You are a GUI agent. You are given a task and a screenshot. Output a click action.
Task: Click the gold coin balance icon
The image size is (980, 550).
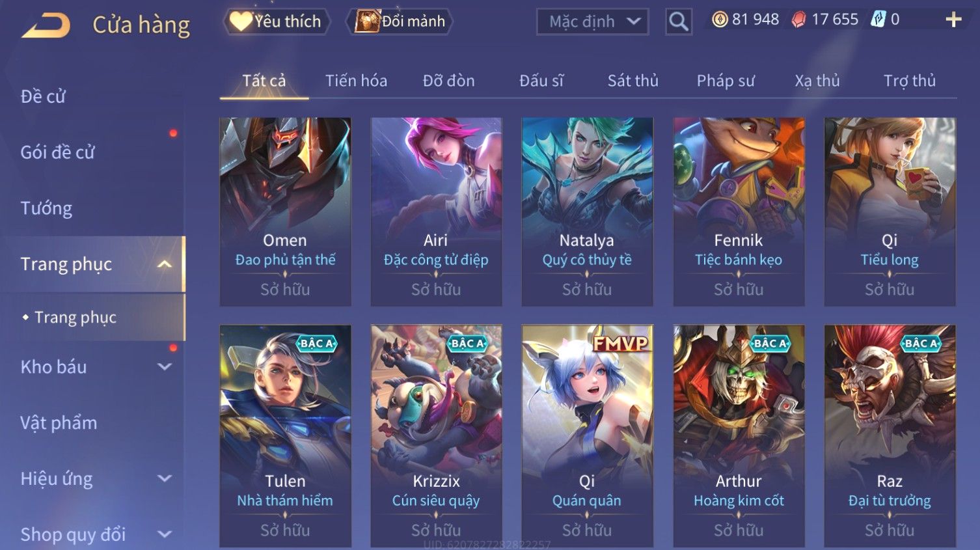pyautogui.click(x=720, y=20)
